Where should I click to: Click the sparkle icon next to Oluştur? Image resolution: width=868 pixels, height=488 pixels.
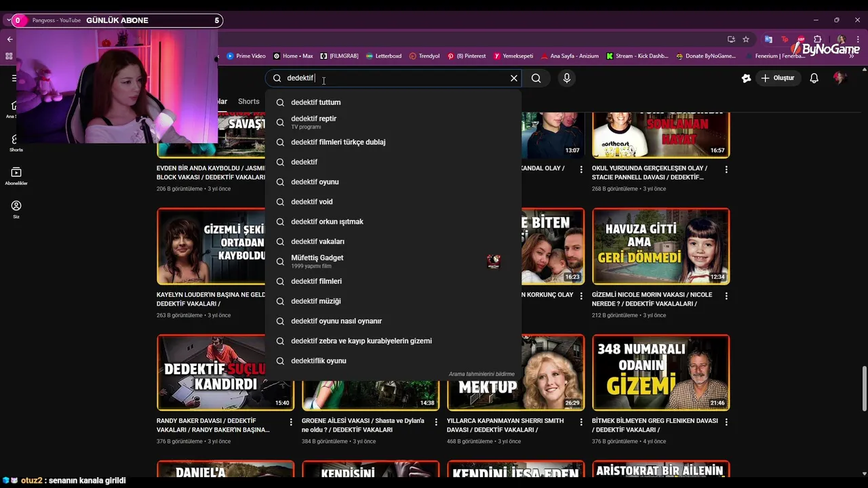[x=746, y=78]
